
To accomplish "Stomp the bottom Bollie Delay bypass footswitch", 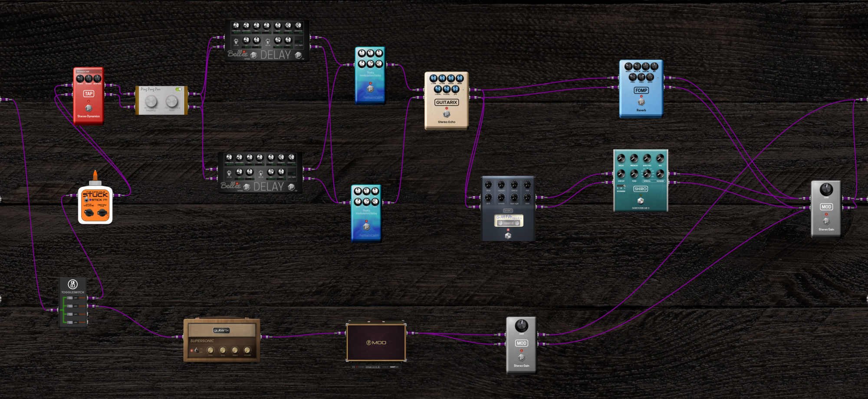I will 247,187.
